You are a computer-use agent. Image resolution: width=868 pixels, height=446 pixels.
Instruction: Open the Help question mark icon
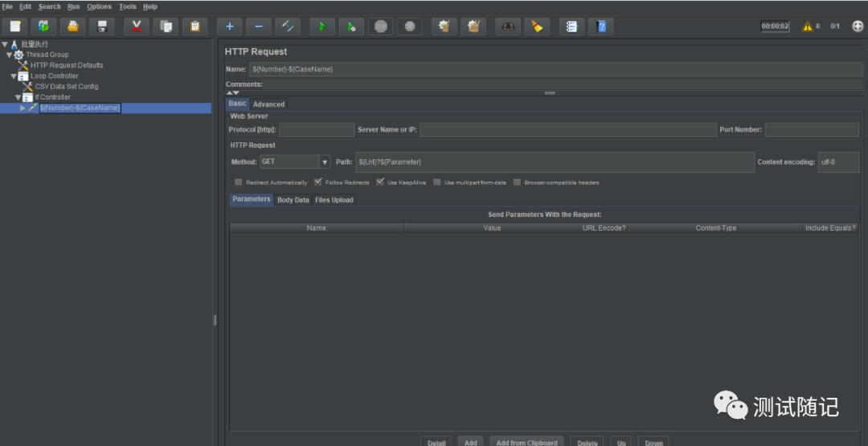pyautogui.click(x=601, y=26)
